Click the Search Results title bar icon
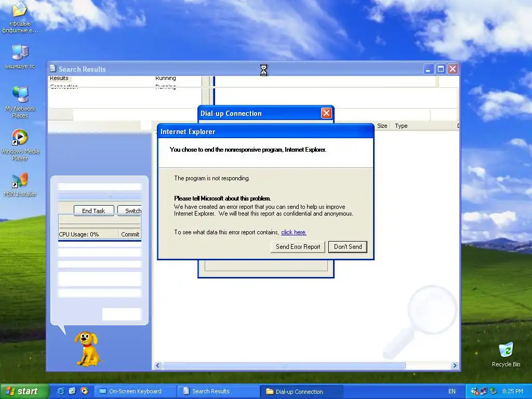532x399 pixels. 53,69
